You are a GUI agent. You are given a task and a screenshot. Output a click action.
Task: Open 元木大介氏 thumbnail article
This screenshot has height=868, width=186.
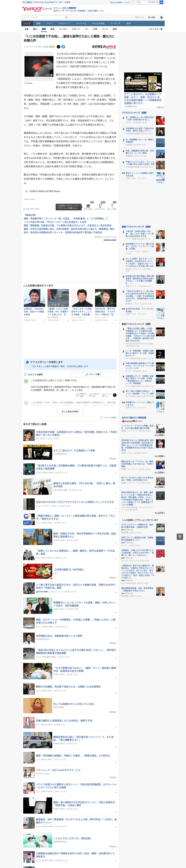point(106,298)
